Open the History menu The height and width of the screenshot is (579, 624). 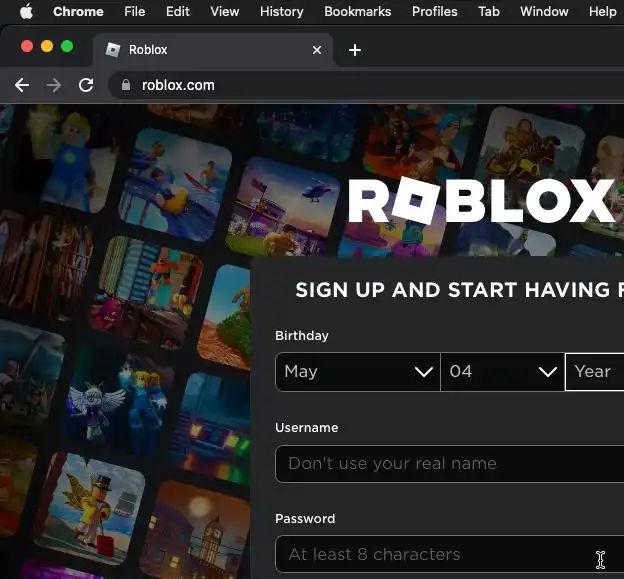pyautogui.click(x=281, y=12)
